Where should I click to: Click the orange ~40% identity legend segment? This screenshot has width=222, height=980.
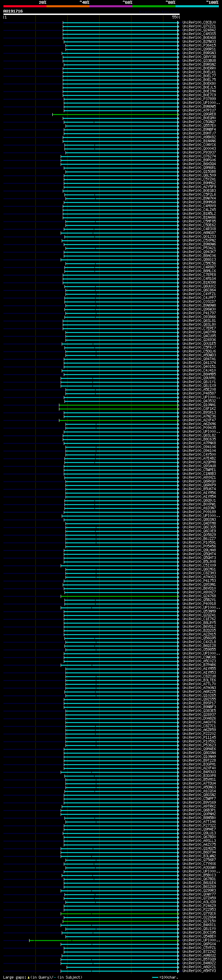[x=68, y=6]
